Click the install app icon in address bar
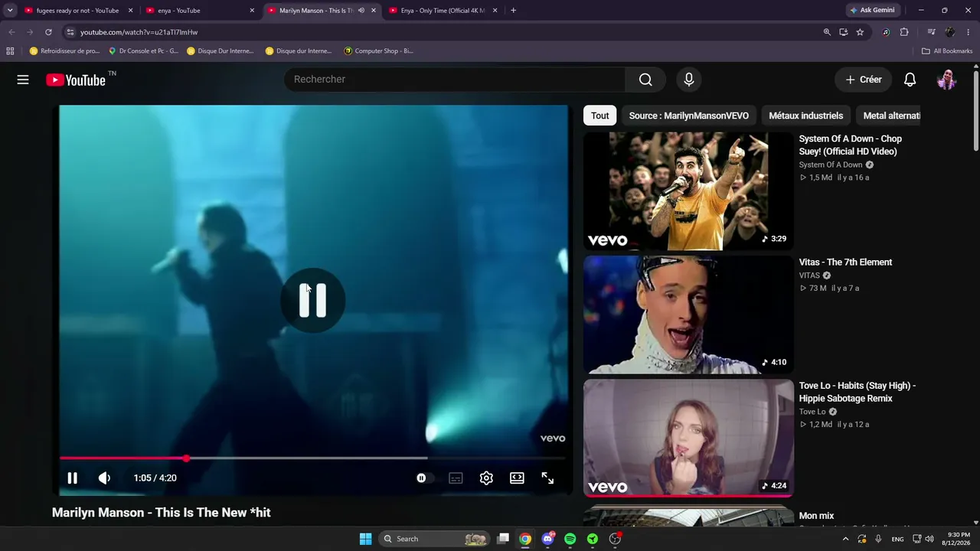The image size is (980, 551). click(x=843, y=32)
